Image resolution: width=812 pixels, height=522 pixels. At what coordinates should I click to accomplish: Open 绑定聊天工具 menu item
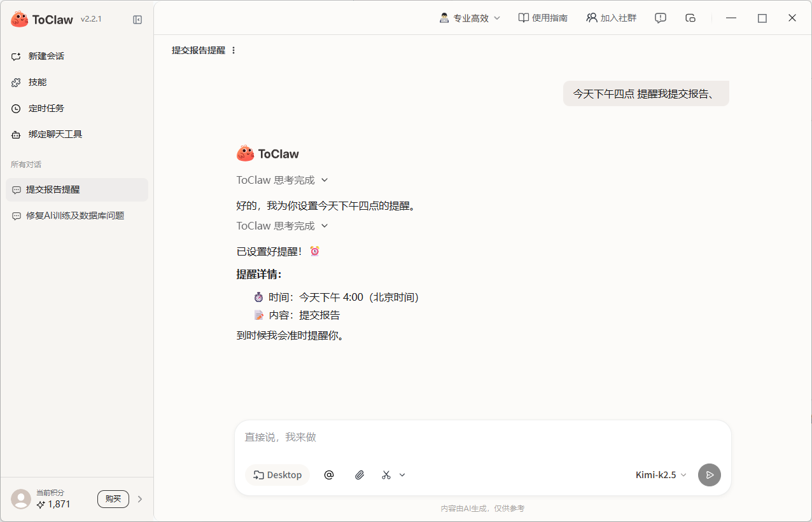[x=77, y=134]
